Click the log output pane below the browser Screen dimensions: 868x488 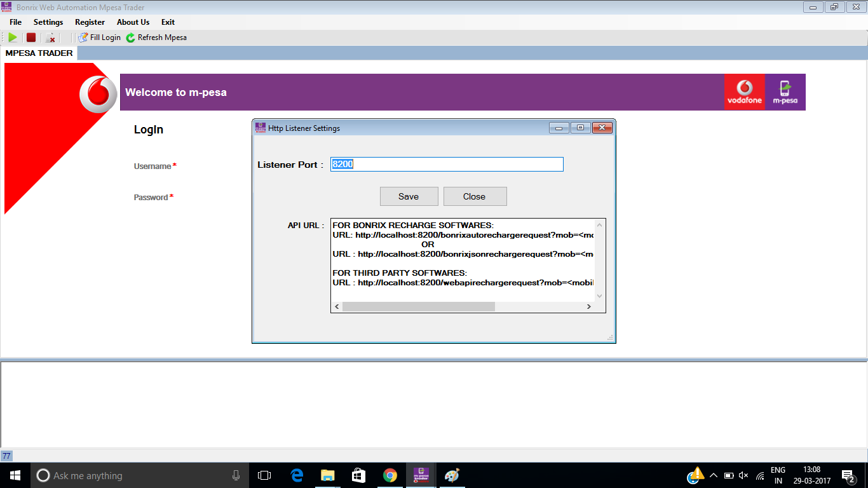tap(434, 404)
